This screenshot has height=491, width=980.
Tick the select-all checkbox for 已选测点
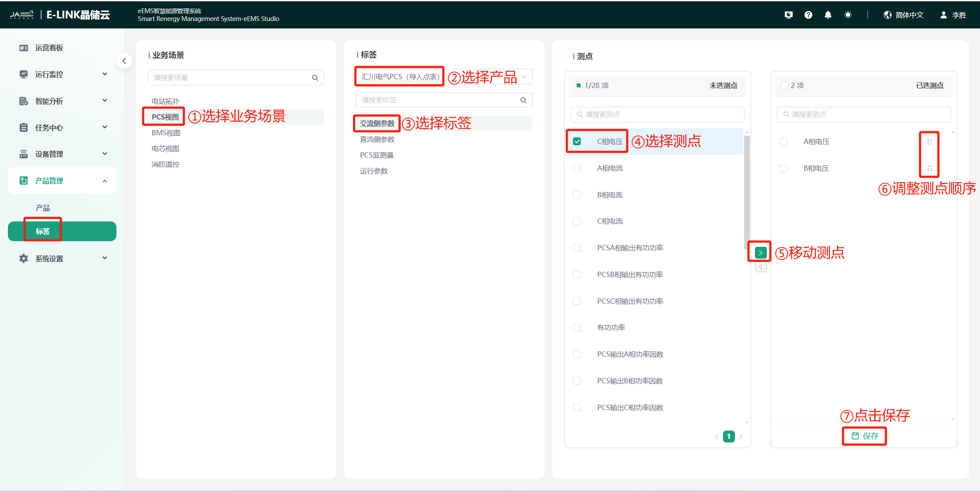784,85
